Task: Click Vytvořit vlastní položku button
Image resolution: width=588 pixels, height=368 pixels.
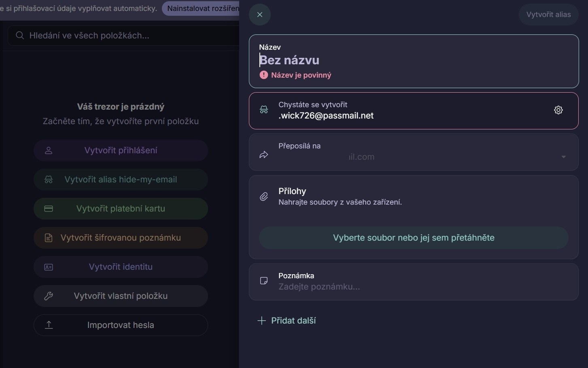Action: tap(121, 296)
